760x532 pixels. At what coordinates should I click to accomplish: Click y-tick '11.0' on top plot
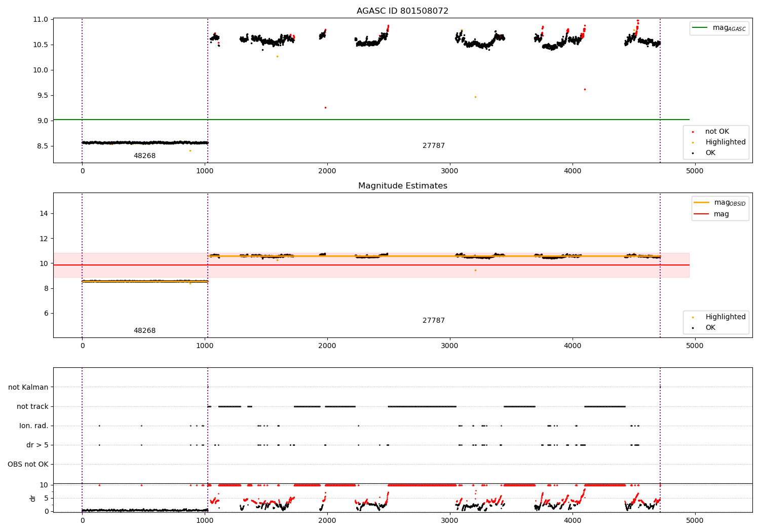(x=41, y=19)
